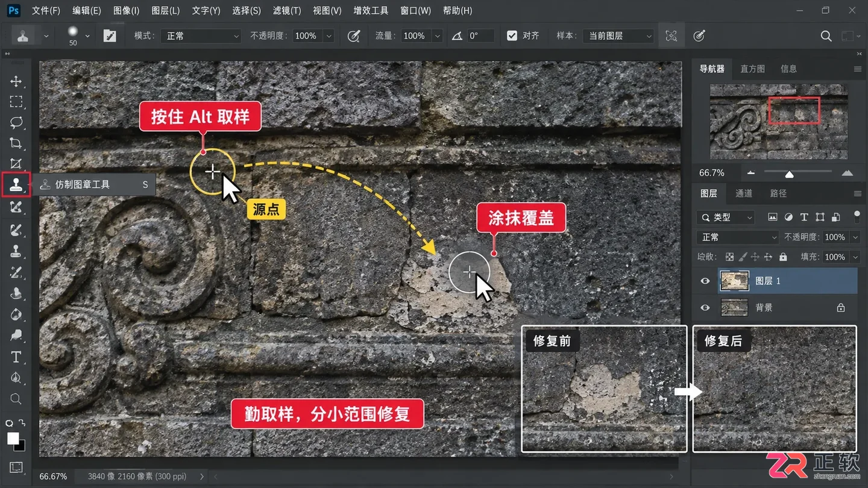The height and width of the screenshot is (488, 868).
Task: Select the Crop tool
Action: [x=16, y=143]
